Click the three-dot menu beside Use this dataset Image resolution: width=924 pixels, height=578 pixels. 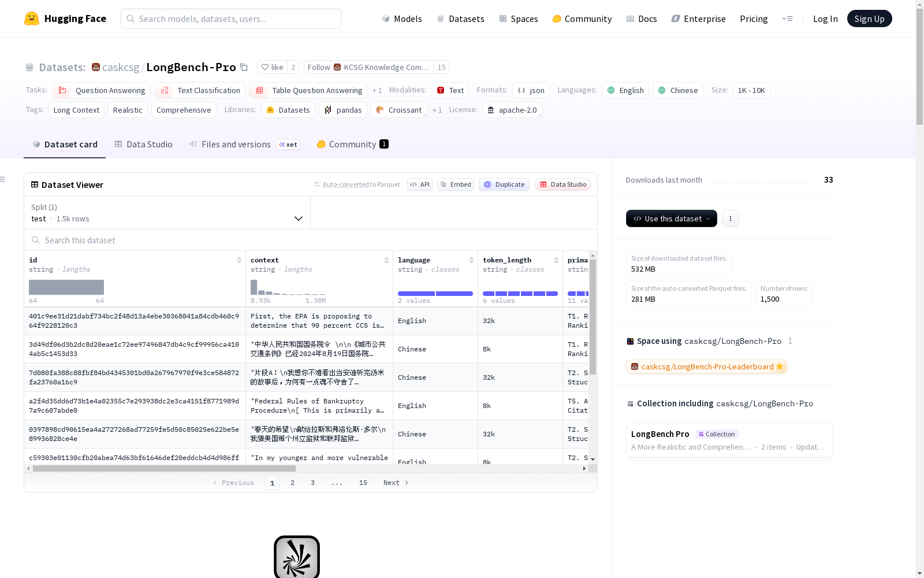pos(731,218)
